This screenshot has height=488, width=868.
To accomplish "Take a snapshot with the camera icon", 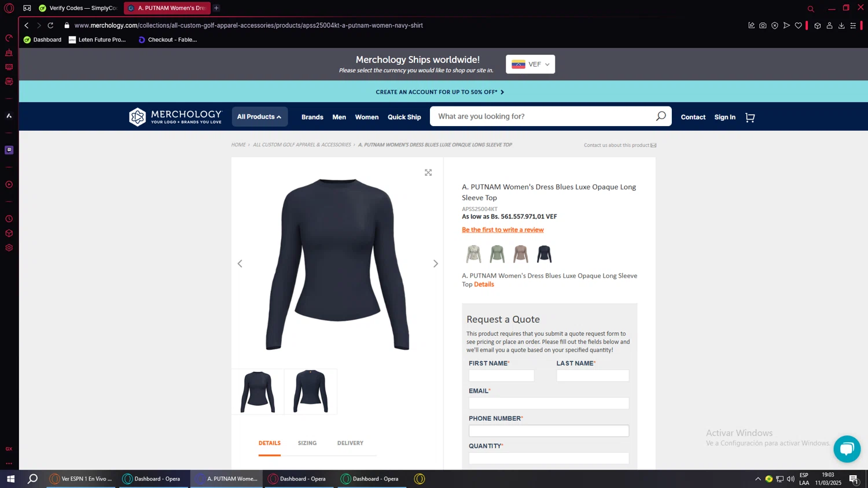I will pyautogui.click(x=763, y=25).
